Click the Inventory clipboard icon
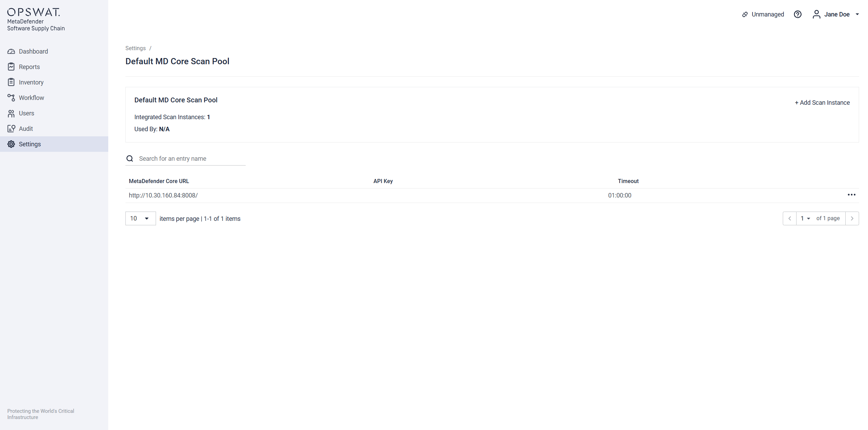Image resolution: width=868 pixels, height=430 pixels. click(x=11, y=82)
